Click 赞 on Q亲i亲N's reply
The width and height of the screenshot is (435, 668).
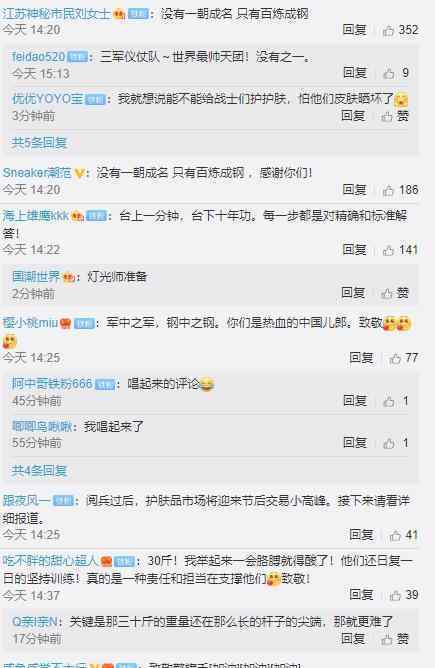pos(395,639)
